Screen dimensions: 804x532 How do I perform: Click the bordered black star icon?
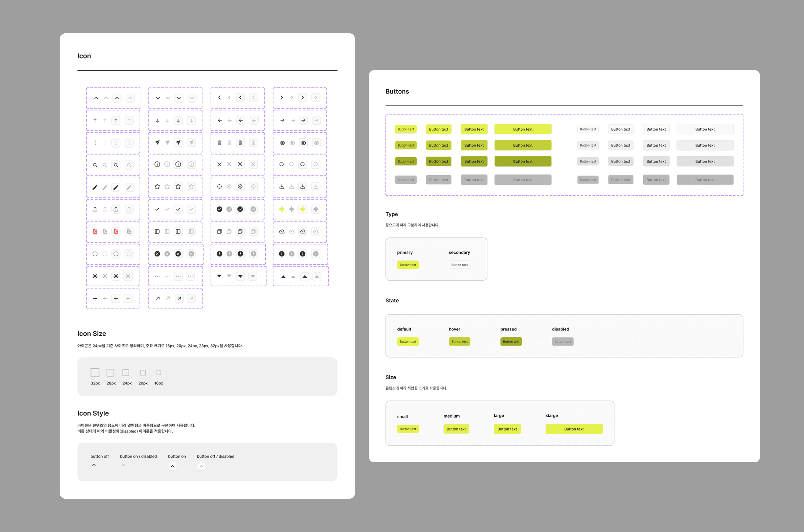pyautogui.click(x=178, y=187)
